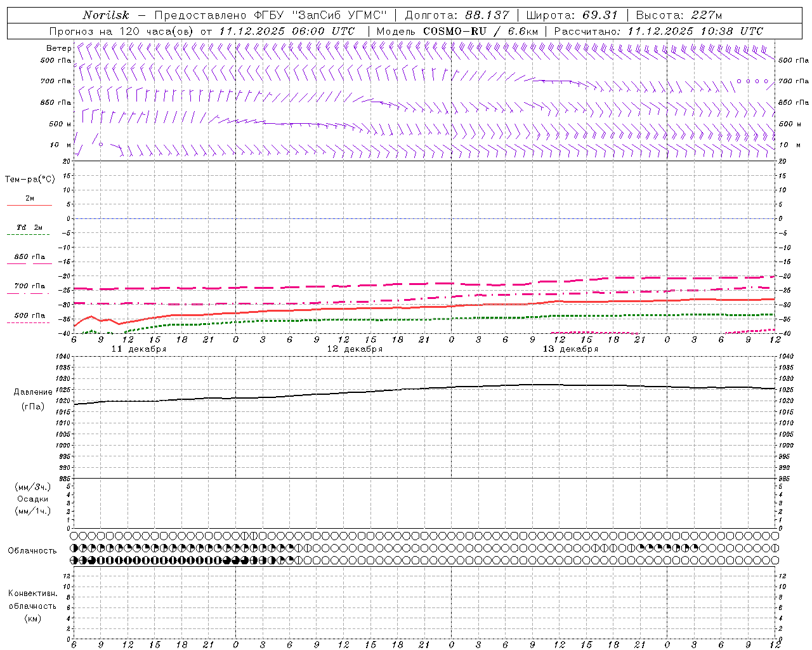Click the (км) convective cloud unit label

(33, 618)
